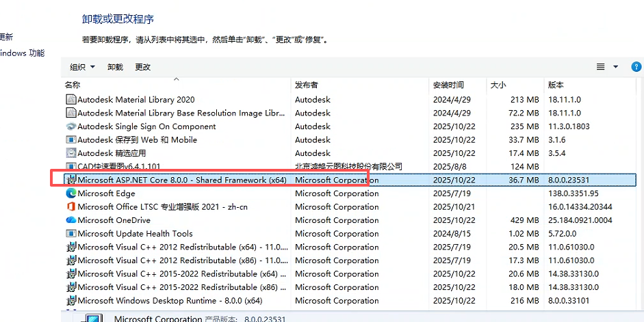Screen dimensions: 644x322
Task: Click the Microsoft Office LTSC 2021 icon
Action: tap(70, 207)
